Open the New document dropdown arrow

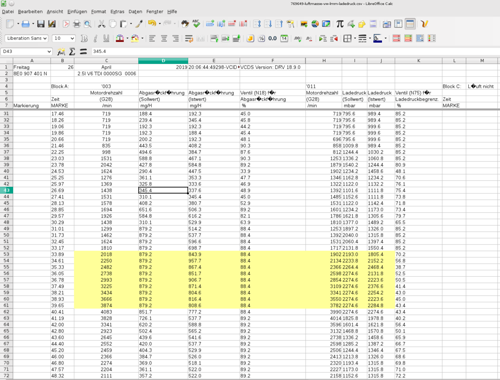pyautogui.click(x=18, y=24)
